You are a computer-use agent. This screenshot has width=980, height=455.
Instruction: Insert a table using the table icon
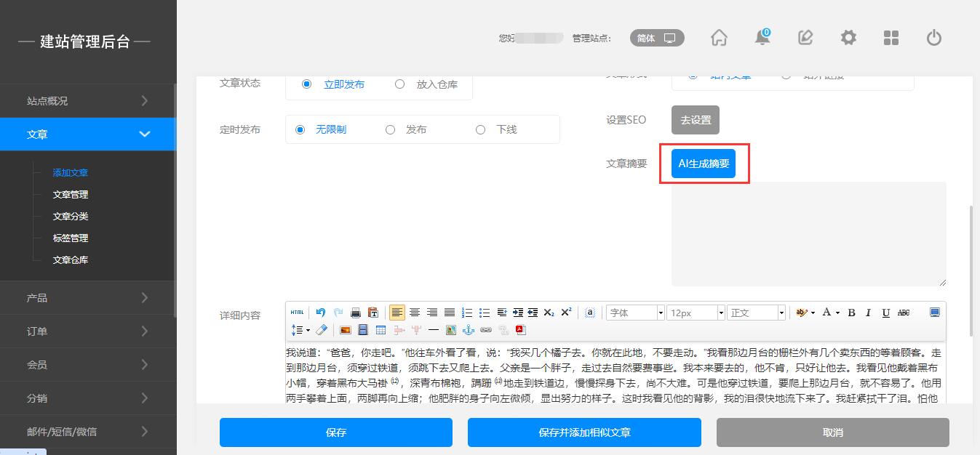381,330
